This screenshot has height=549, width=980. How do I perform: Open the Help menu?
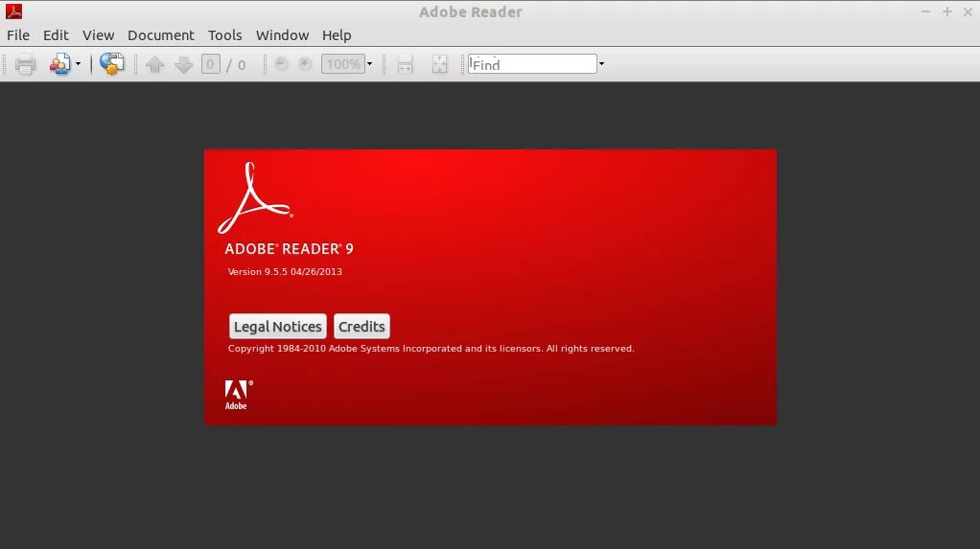337,35
